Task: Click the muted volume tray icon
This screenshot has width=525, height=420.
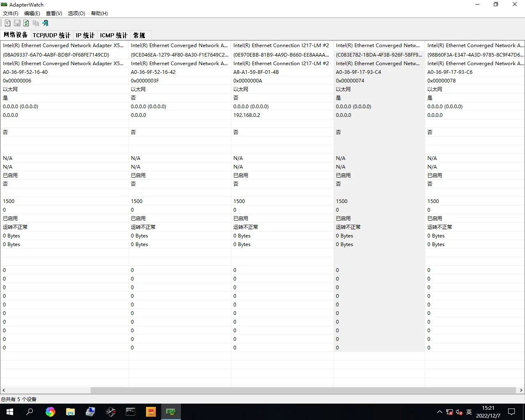Action: (459, 412)
